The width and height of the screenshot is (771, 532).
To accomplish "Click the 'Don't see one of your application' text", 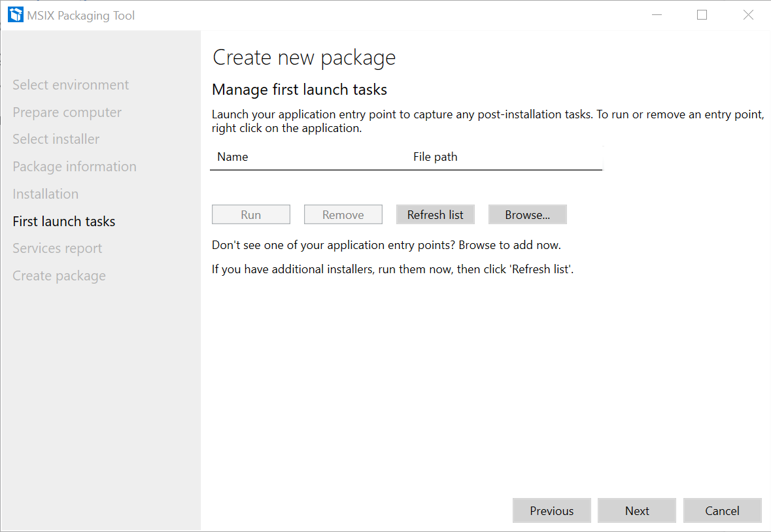I will tap(386, 245).
